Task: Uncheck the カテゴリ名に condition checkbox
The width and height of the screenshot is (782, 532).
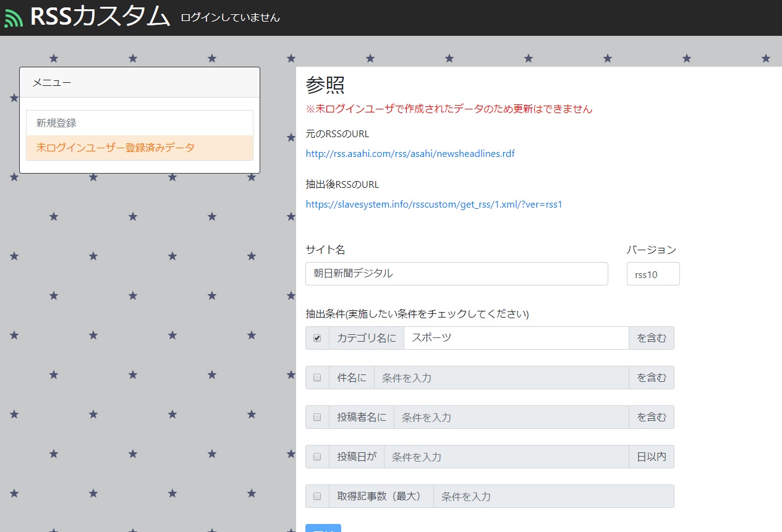Action: click(x=317, y=338)
